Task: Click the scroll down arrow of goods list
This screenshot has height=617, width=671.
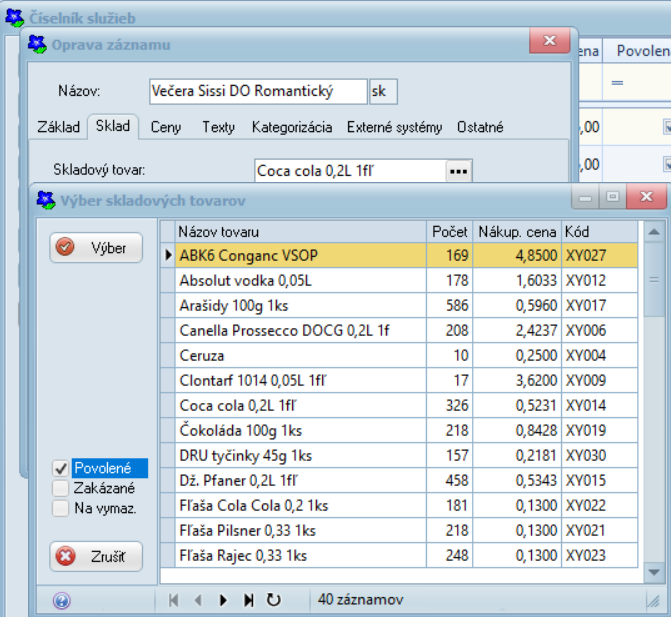Action: (653, 572)
